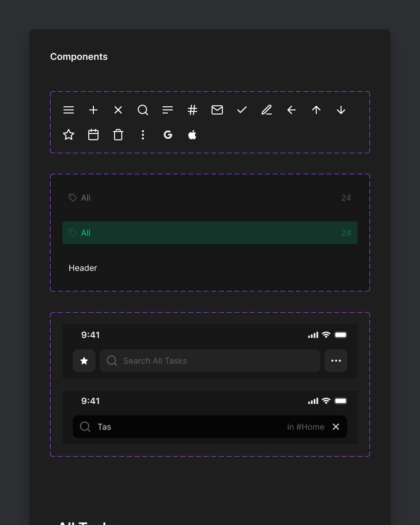Viewport: 420px width, 525px height.
Task: Click the Search All Tasks field
Action: (x=210, y=361)
